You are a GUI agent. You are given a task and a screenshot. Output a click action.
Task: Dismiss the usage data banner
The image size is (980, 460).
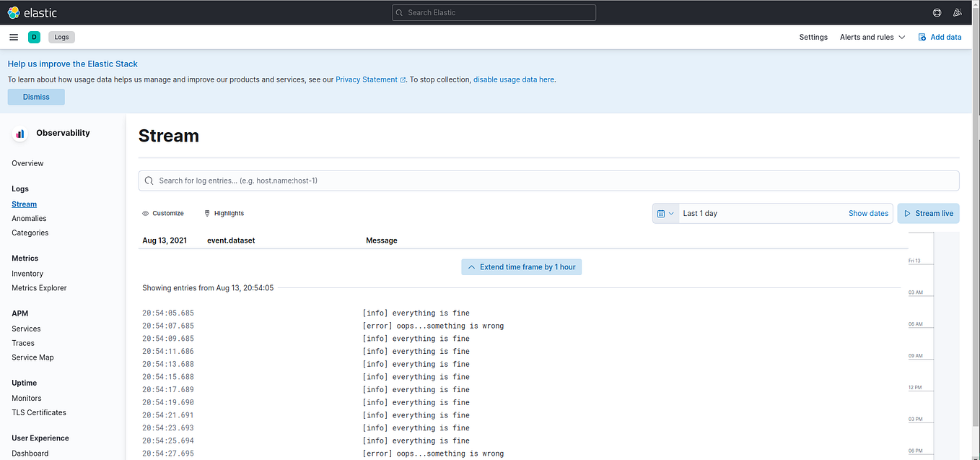click(x=35, y=97)
